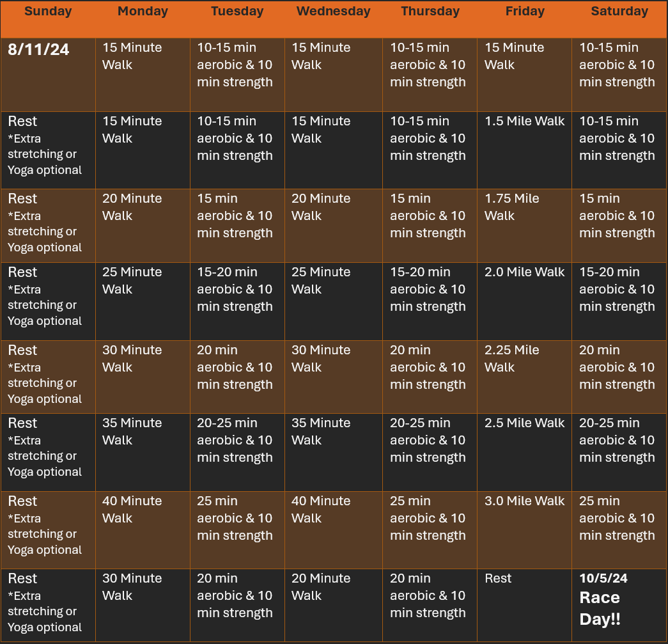Click Thursday's 20-25 min aerobic cell
The height and width of the screenshot is (644, 668).
pos(430,453)
